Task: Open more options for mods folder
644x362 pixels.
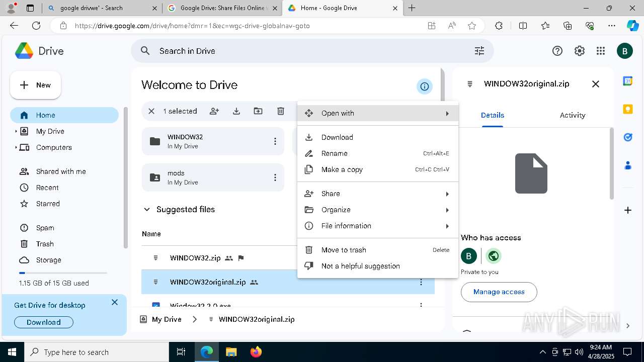Action: pyautogui.click(x=275, y=177)
